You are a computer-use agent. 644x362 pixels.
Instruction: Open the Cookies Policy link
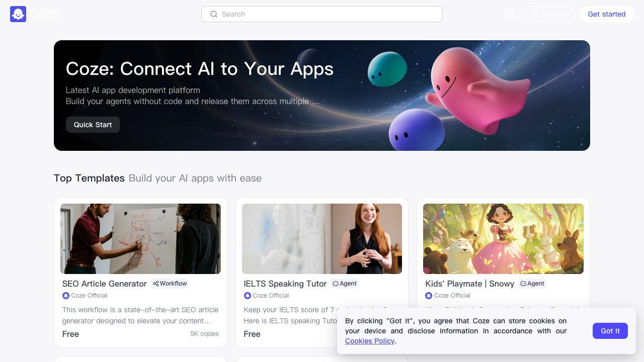370,341
